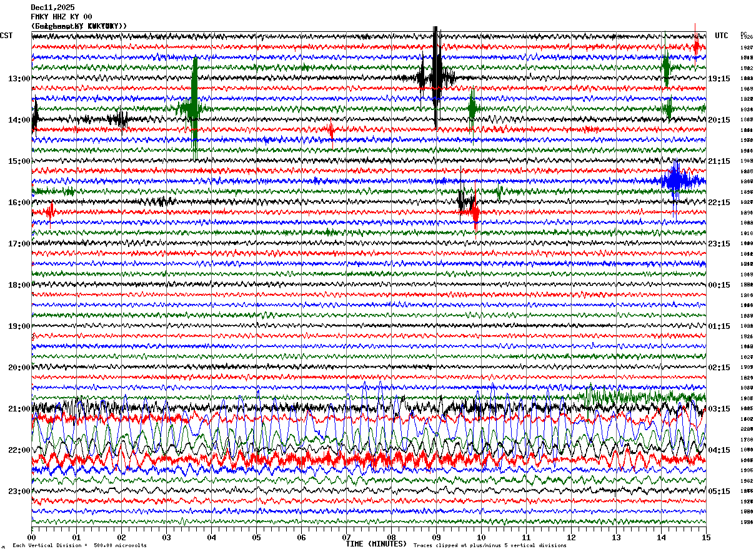The image size is (756, 554).
Task: Select the 22:15 UTC time label
Action: tap(719, 203)
